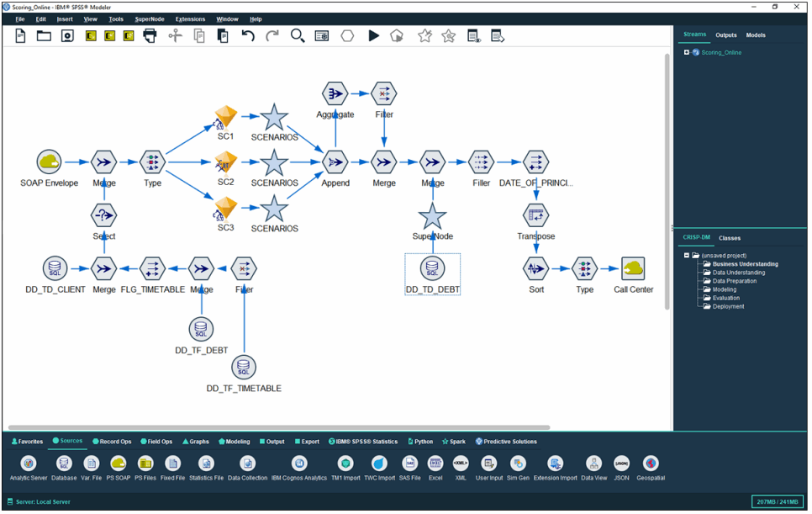Screen dimensions: 812x514
Task: Open the SuperNode menu
Action: tap(150, 19)
